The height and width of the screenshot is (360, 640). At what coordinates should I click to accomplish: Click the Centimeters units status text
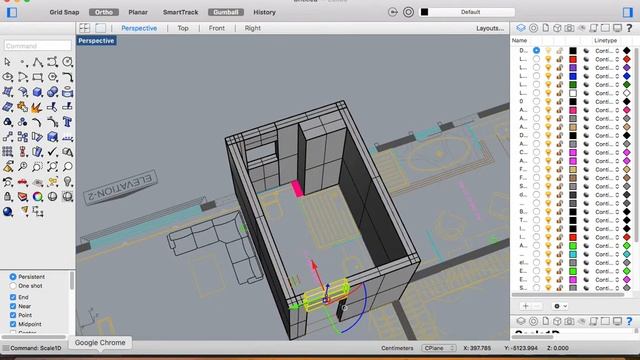[397, 348]
